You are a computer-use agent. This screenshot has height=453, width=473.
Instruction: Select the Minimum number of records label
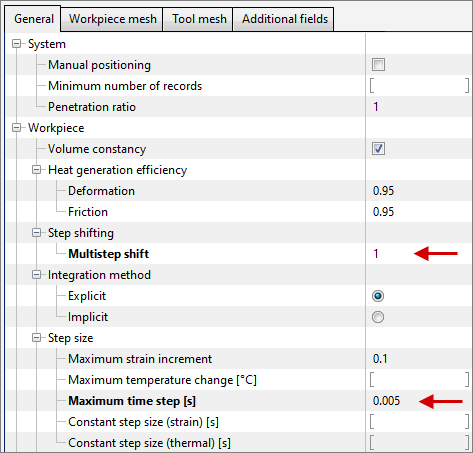pos(125,86)
